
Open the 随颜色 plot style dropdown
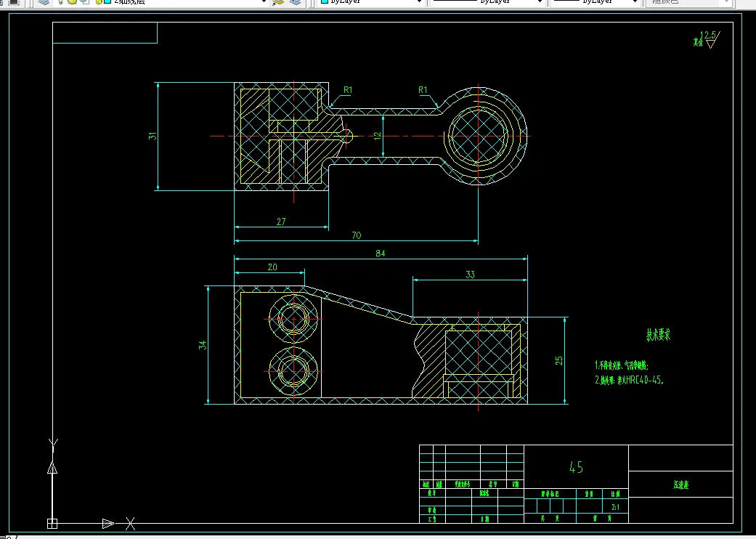(689, 2)
